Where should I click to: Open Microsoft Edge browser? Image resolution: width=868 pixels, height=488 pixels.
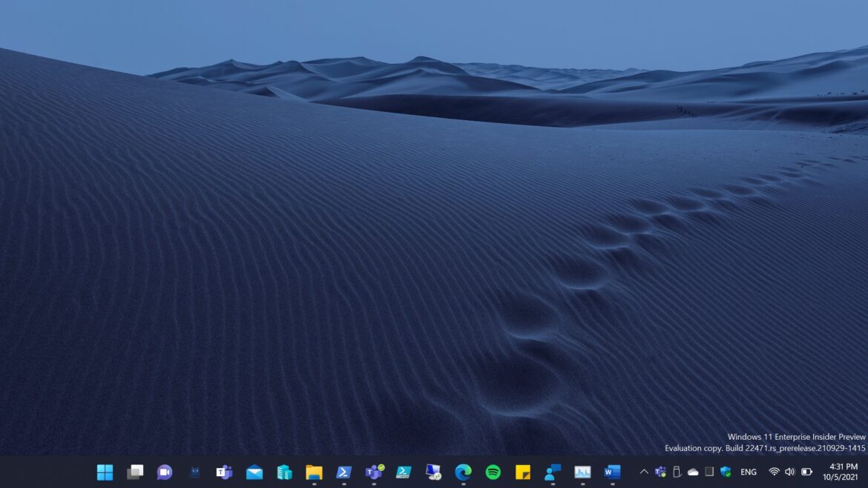coord(463,472)
